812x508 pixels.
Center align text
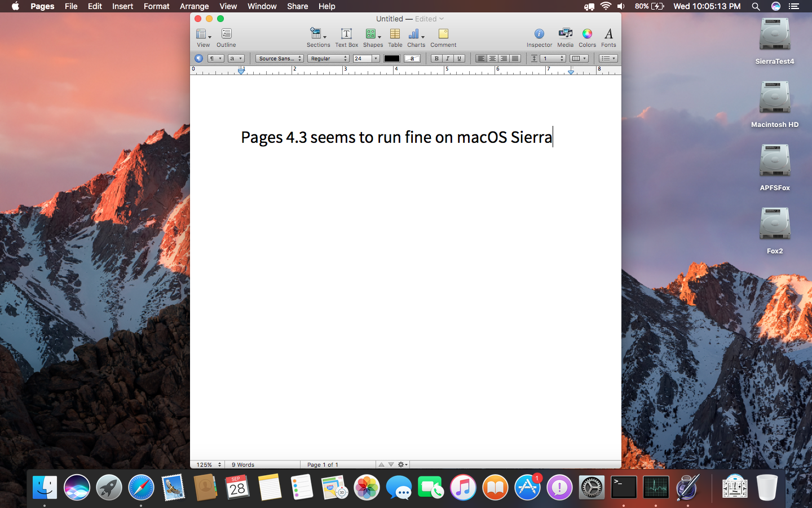coord(492,58)
